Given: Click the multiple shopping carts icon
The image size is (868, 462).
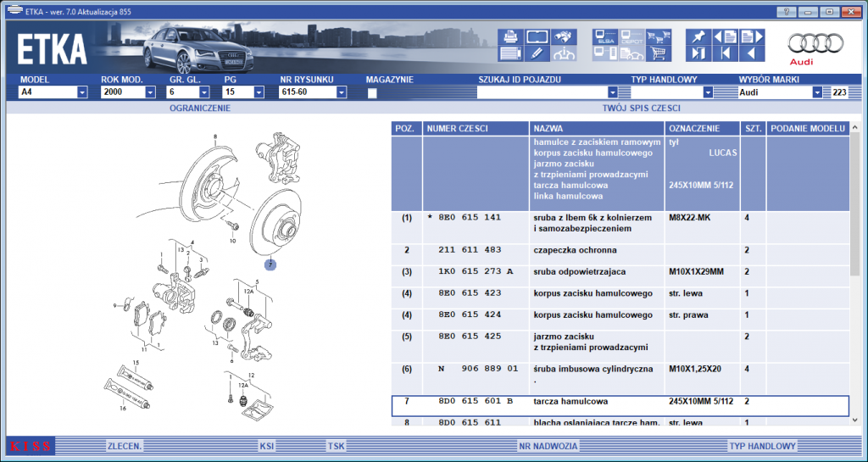Looking at the screenshot, I should [658, 37].
